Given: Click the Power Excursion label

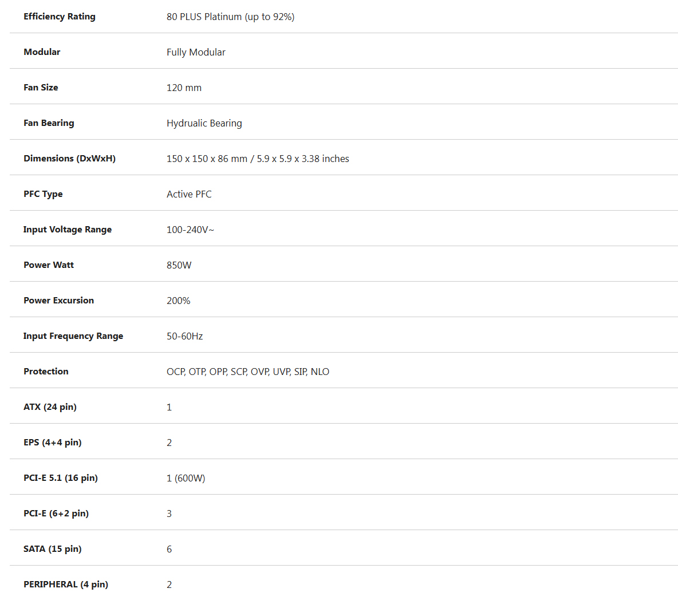Looking at the screenshot, I should 58,301.
